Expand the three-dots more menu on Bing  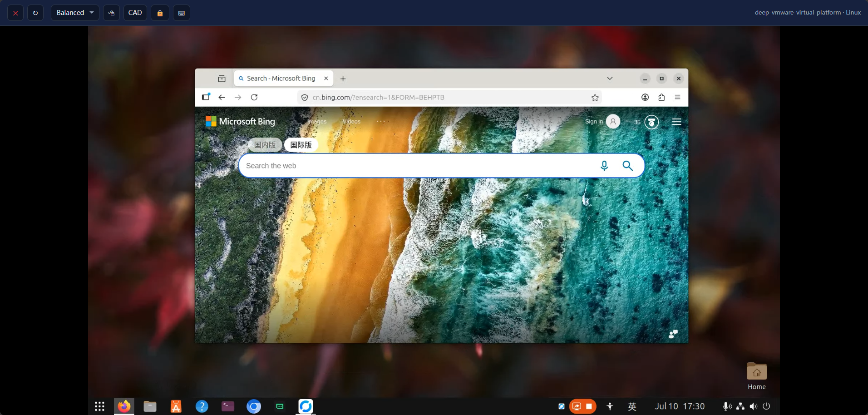[380, 121]
